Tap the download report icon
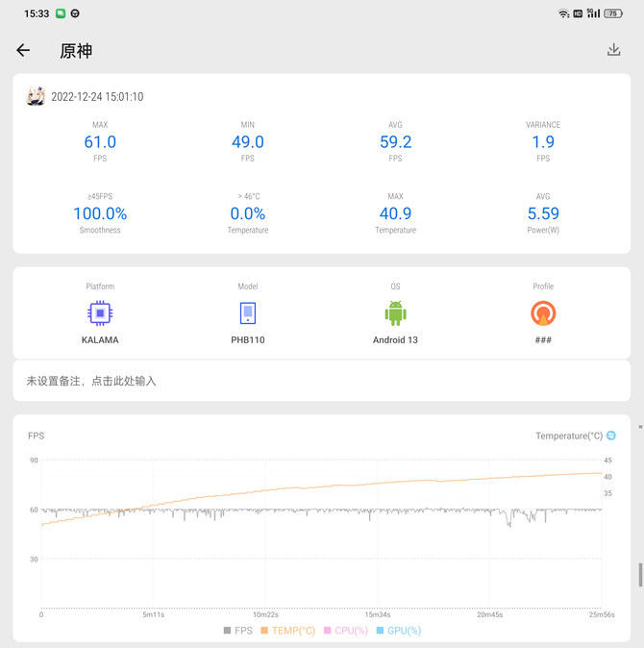The width and height of the screenshot is (644, 648). 613,50
